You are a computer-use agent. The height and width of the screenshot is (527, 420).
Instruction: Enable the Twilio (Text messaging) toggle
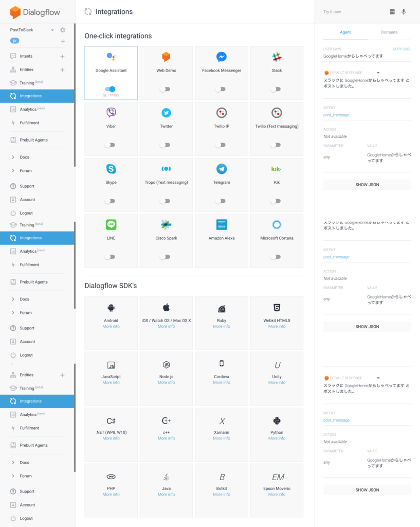coord(276,145)
